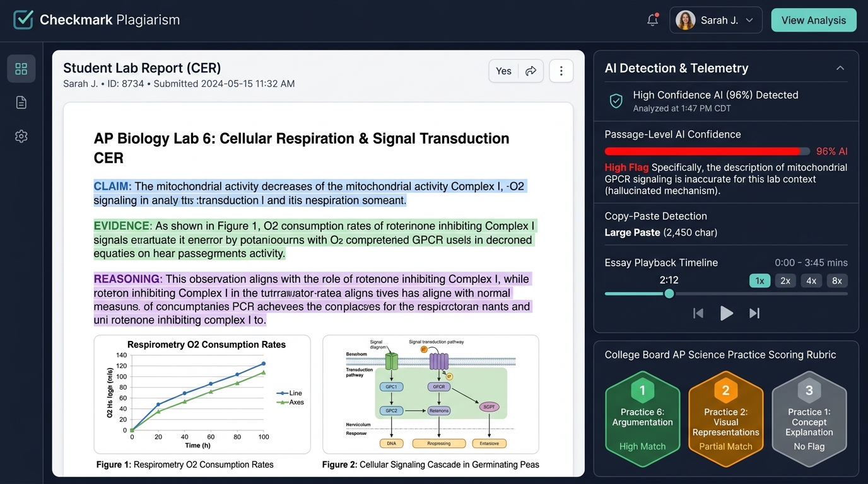Screen dimensions: 868x484
Task: Click the "Figure 1: Respirometry O2 Consumption Rates" caption
Action: [x=185, y=464]
